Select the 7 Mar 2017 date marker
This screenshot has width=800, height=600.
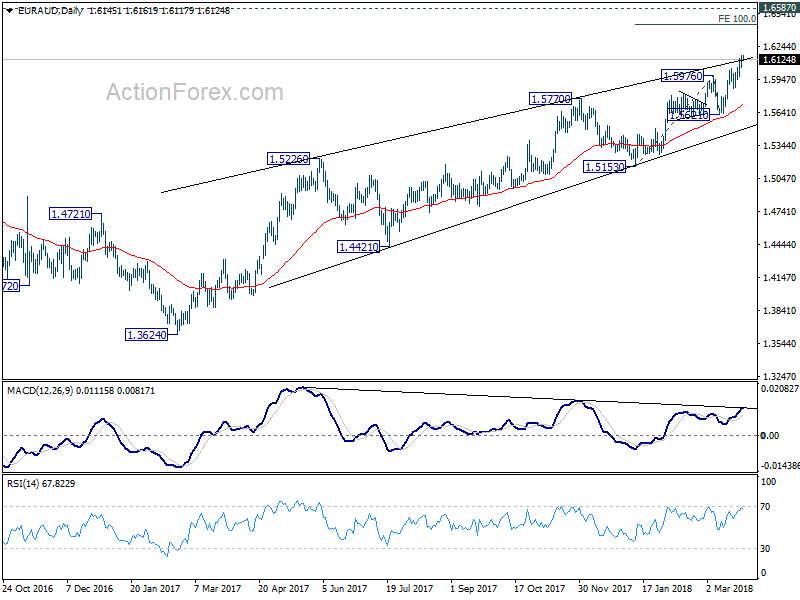[x=217, y=588]
